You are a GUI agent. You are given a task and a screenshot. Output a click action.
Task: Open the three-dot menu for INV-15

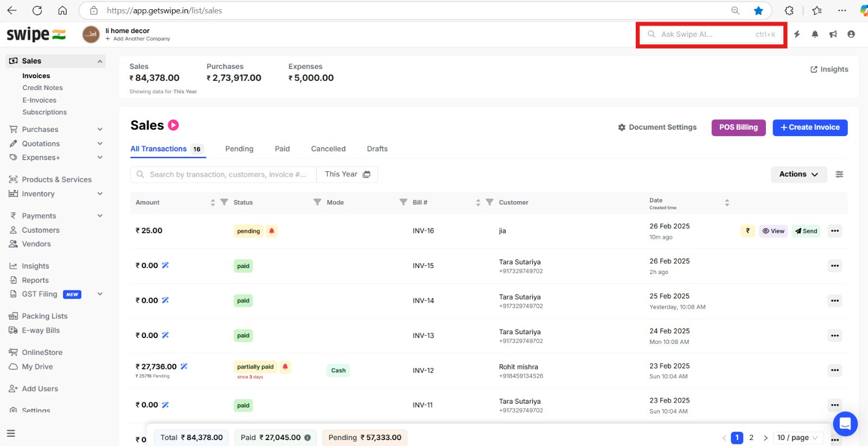coord(835,266)
